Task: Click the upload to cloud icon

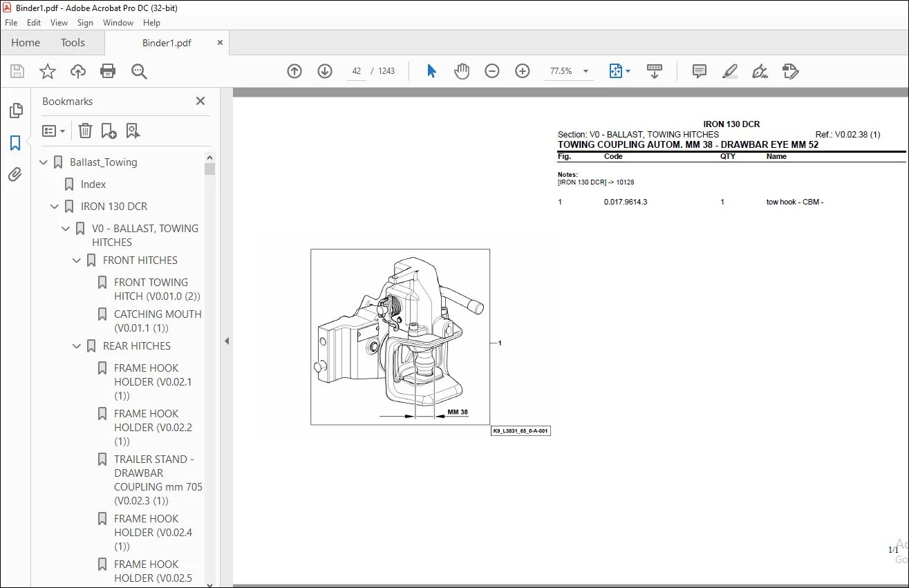Action: (78, 71)
